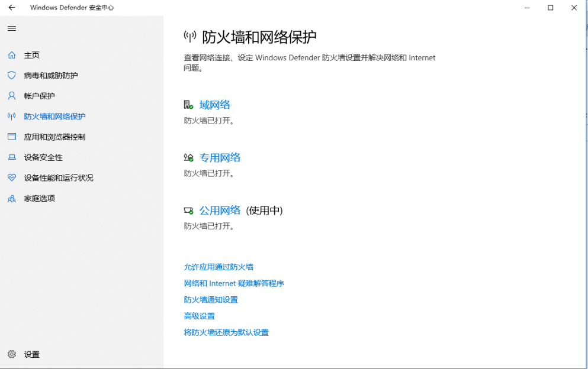Go to 家庭选项
588x369 pixels.
tap(39, 198)
